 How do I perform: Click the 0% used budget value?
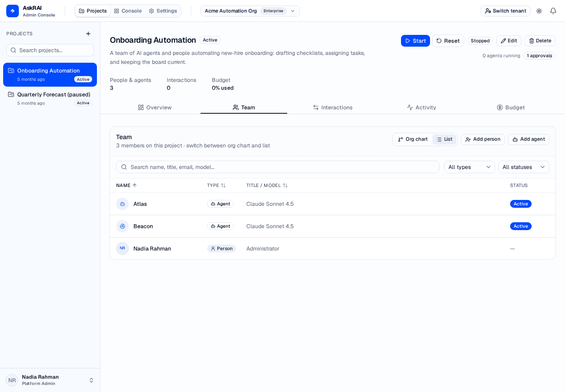(x=222, y=88)
